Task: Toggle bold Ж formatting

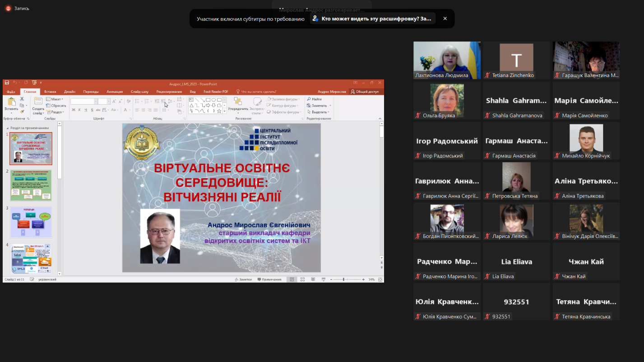Action: coord(74,110)
